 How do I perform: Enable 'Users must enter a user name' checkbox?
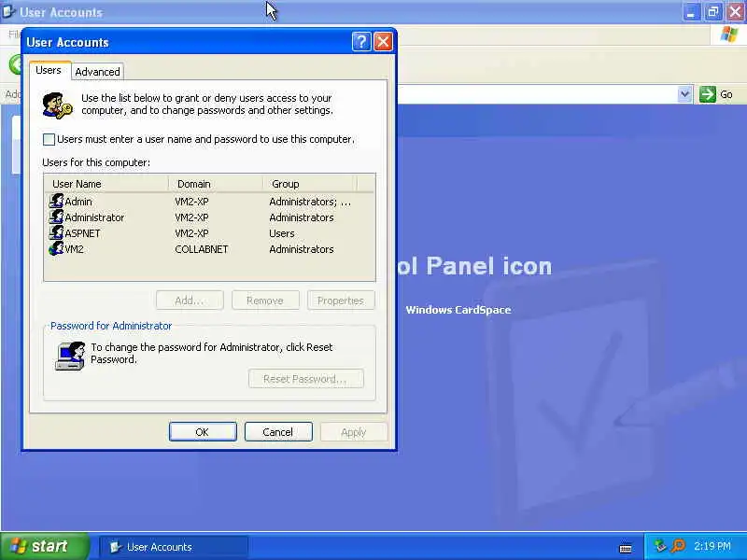click(49, 139)
